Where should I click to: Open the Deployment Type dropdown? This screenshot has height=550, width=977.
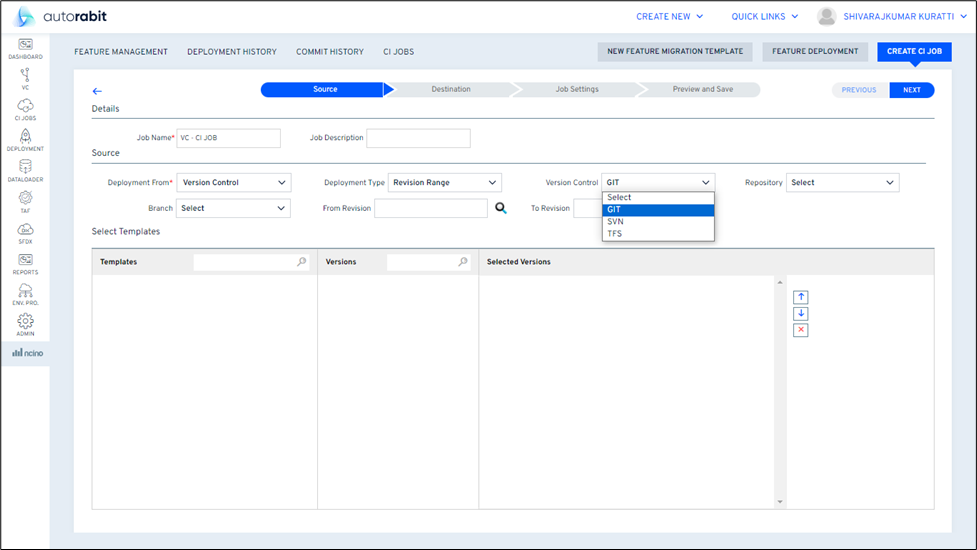(x=444, y=183)
